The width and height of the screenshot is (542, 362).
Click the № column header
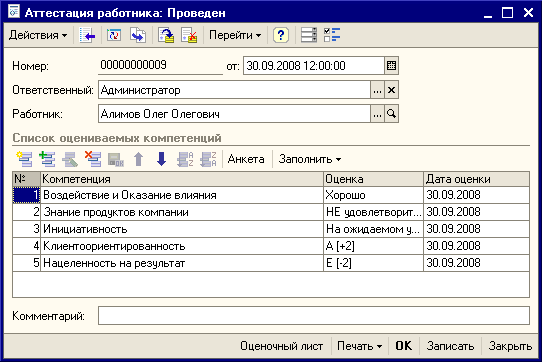coord(26,179)
